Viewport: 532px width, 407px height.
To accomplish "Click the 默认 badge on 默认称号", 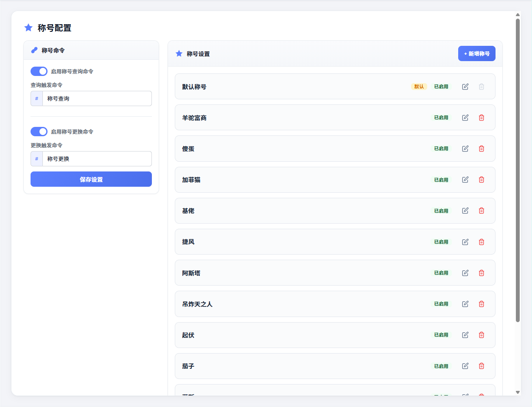I will pos(419,87).
